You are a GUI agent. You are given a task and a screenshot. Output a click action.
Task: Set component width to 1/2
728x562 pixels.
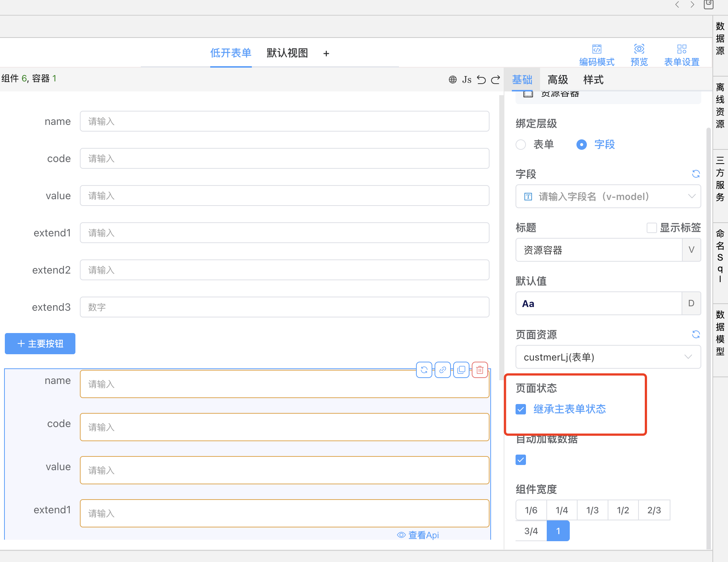point(623,510)
